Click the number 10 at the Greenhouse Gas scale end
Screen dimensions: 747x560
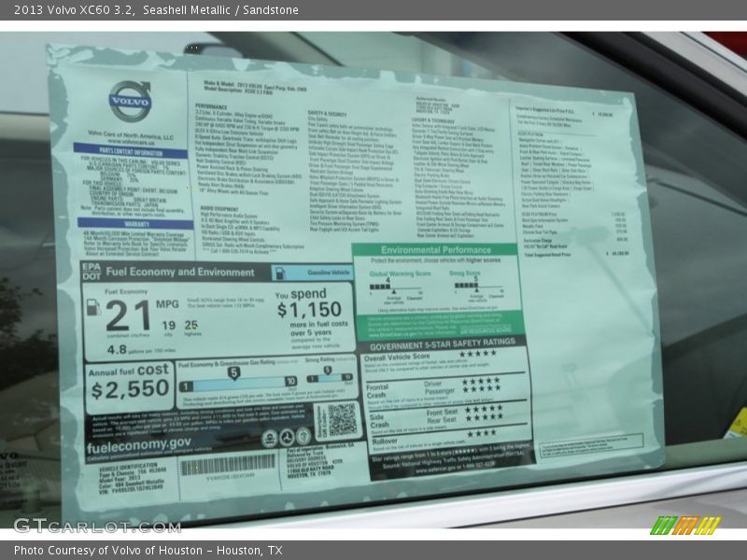[290, 381]
